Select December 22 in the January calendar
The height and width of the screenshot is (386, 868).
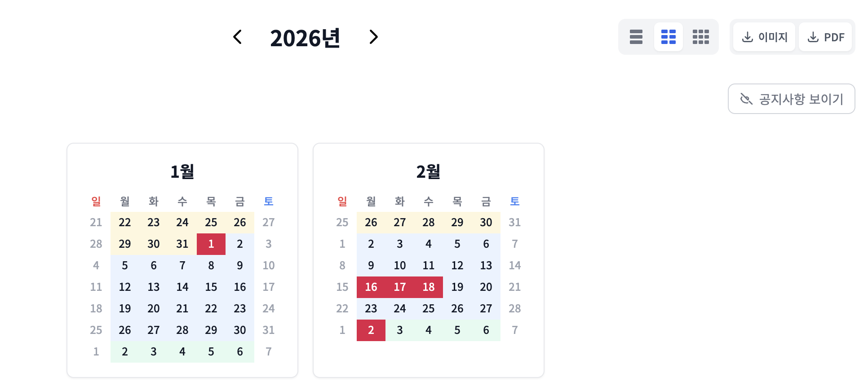[125, 222]
